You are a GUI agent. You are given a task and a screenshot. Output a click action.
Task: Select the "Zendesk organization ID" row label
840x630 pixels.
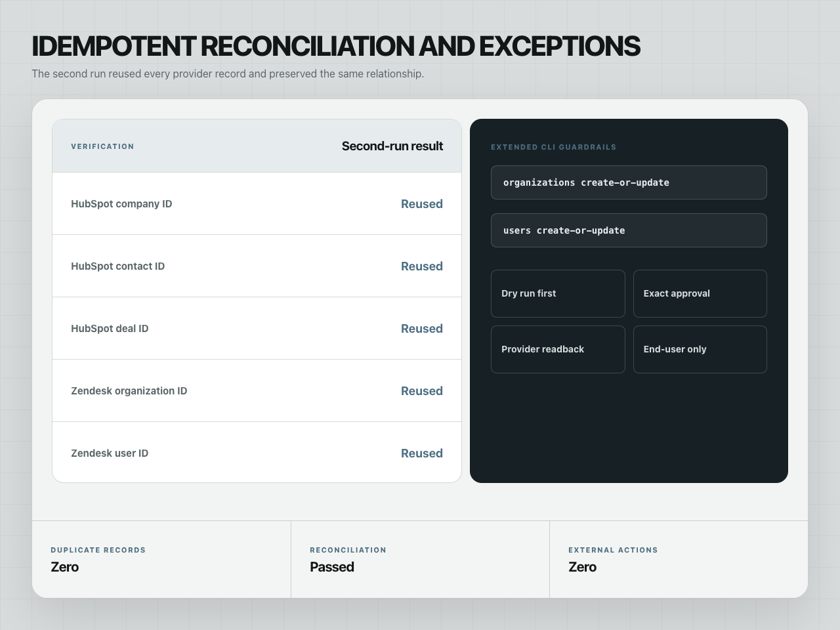[x=129, y=390]
